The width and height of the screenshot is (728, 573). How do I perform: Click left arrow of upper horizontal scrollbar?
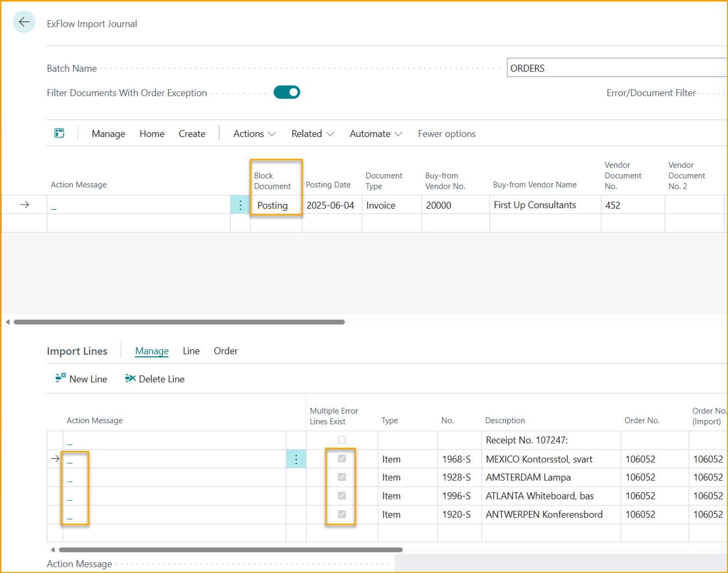pyautogui.click(x=8, y=322)
